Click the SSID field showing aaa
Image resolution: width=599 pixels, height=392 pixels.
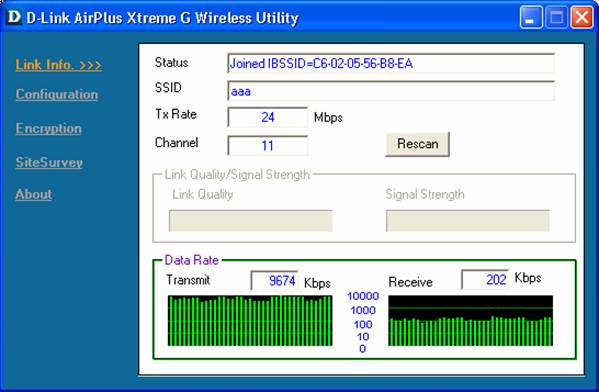[x=391, y=91]
